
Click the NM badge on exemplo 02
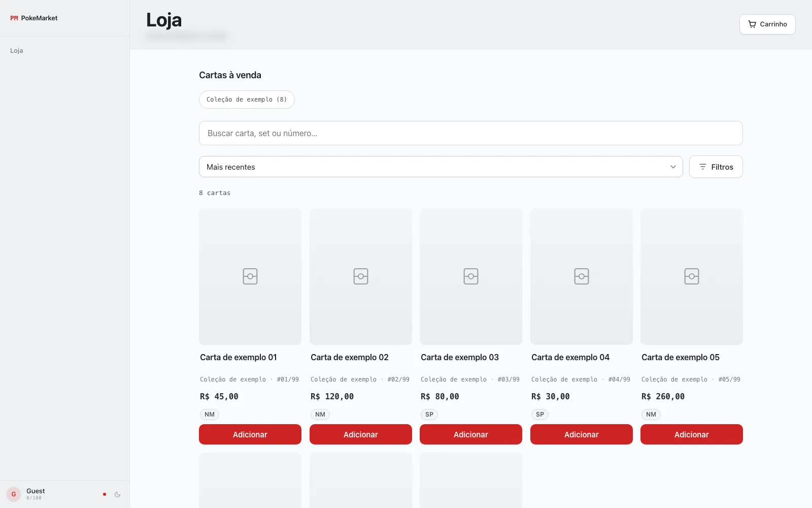pos(320,415)
